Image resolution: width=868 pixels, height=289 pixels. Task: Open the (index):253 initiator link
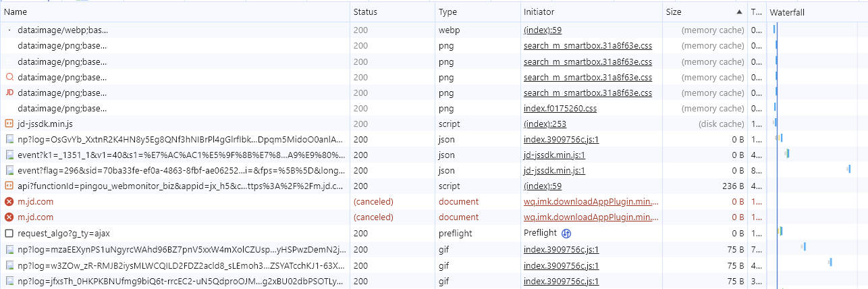point(545,124)
